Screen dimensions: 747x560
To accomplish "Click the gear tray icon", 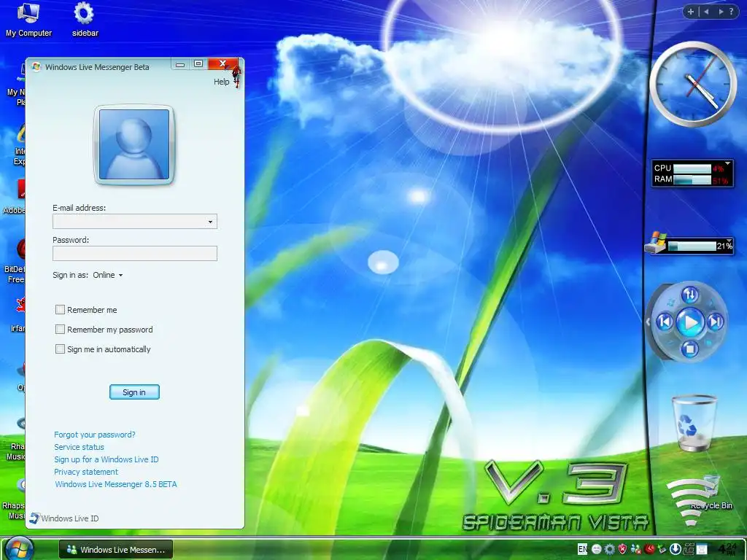I will click(609, 549).
